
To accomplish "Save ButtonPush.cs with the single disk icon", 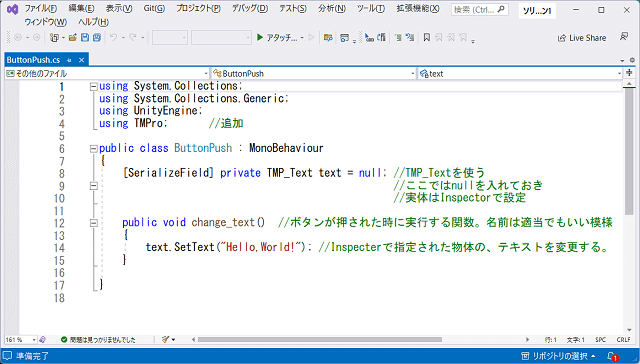I will [x=85, y=38].
